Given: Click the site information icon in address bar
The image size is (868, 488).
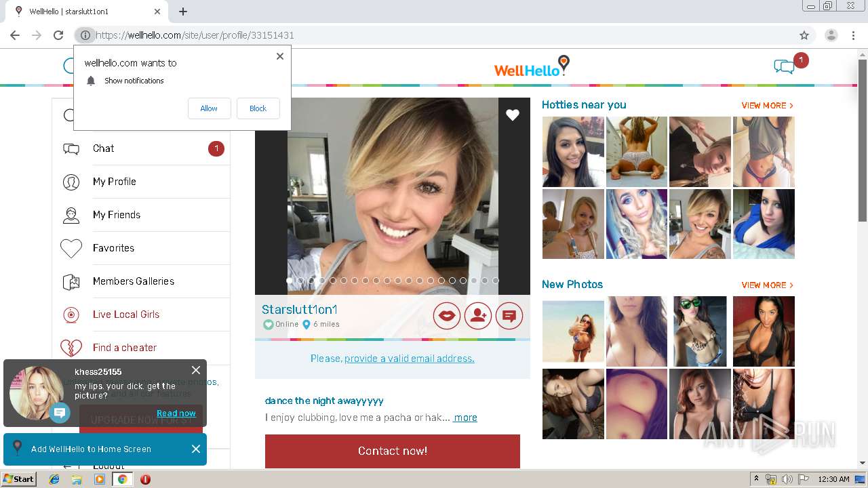Looking at the screenshot, I should pyautogui.click(x=85, y=35).
